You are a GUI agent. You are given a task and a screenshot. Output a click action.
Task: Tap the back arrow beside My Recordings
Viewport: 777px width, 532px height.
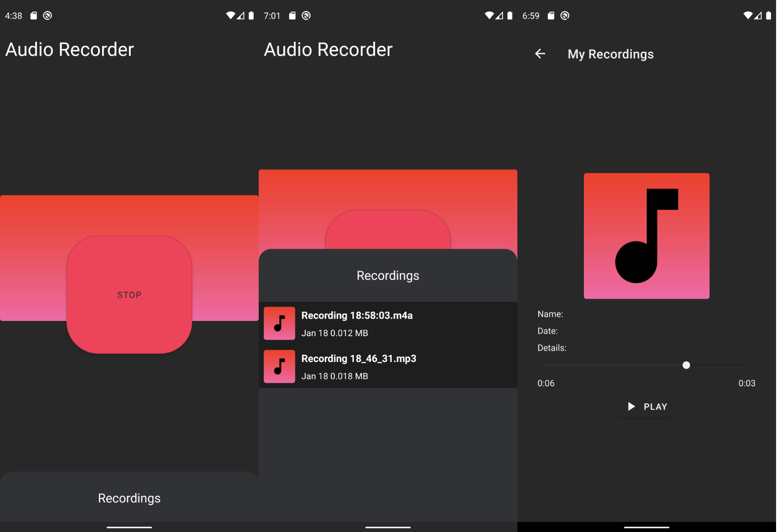tap(540, 54)
